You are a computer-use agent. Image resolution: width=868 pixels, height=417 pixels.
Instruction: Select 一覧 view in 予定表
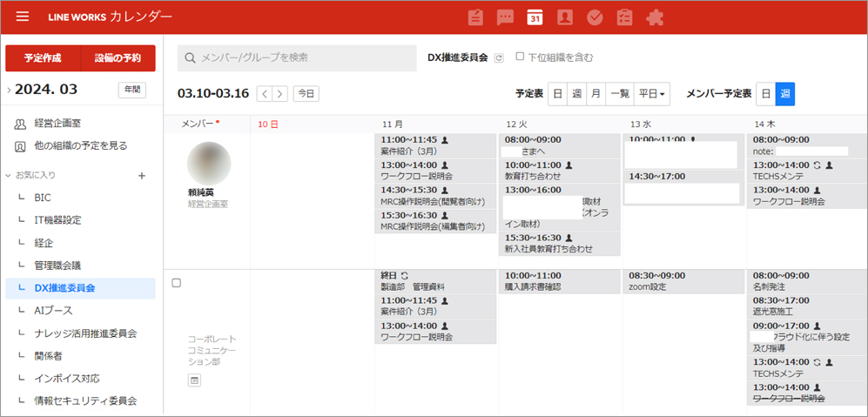click(620, 93)
